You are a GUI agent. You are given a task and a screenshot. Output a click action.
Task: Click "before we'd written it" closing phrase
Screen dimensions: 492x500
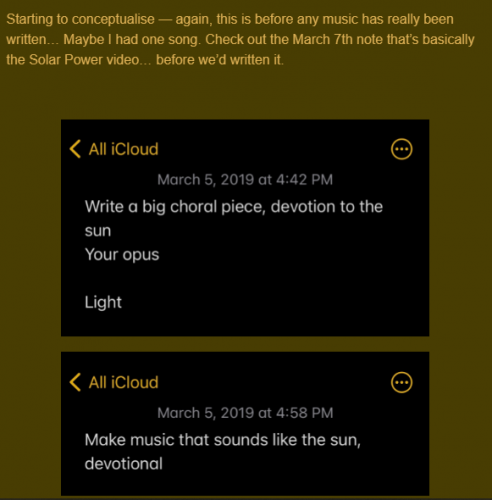coord(220,60)
